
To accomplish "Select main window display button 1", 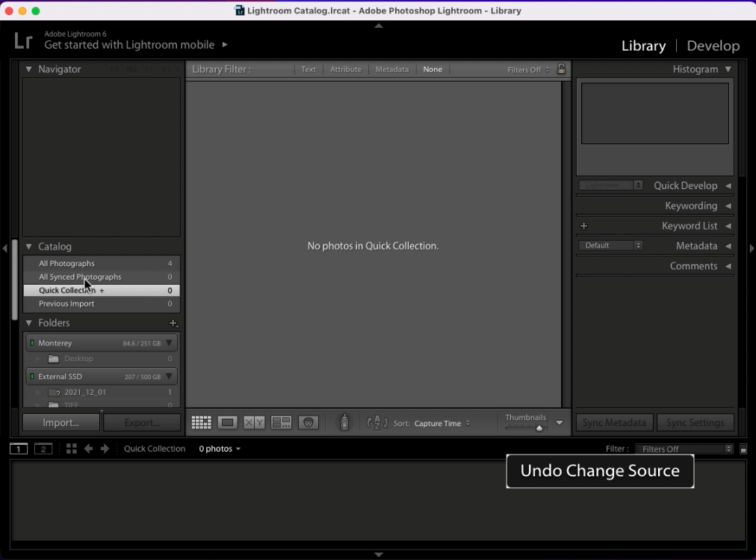I will [x=19, y=449].
